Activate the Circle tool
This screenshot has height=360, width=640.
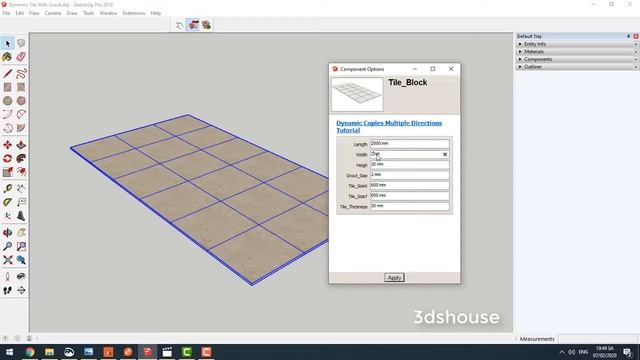tap(7, 100)
